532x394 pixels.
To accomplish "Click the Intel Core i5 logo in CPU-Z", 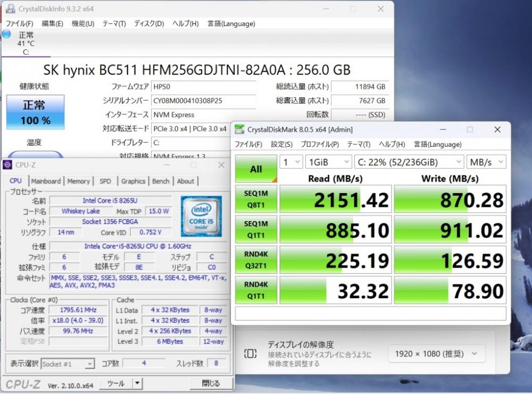I will point(201,216).
